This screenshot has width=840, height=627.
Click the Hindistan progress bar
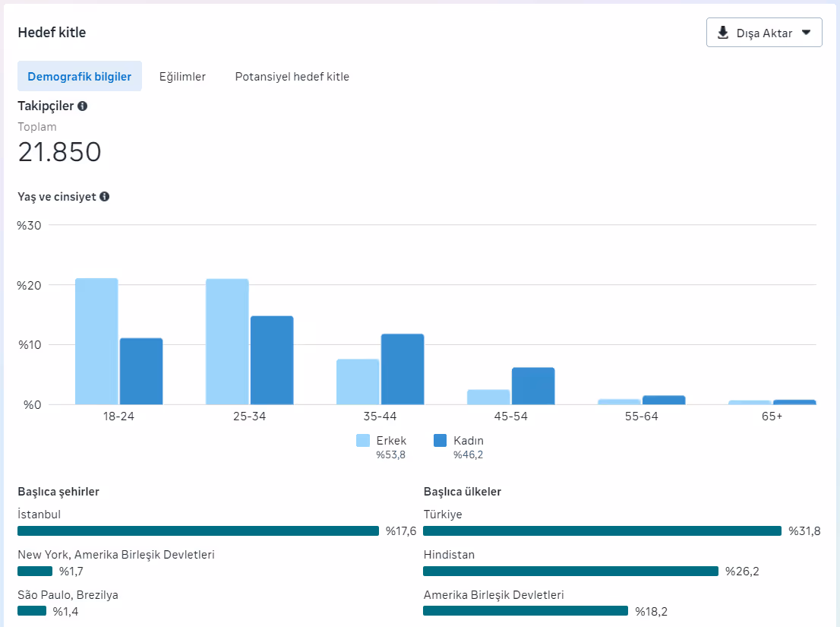pyautogui.click(x=570, y=572)
